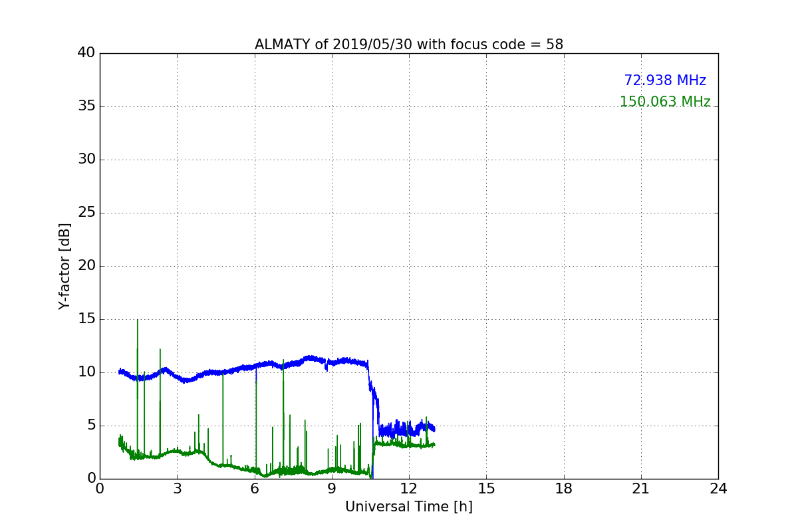
Task: Click the x-axis tick label '9'
Action: point(332,489)
